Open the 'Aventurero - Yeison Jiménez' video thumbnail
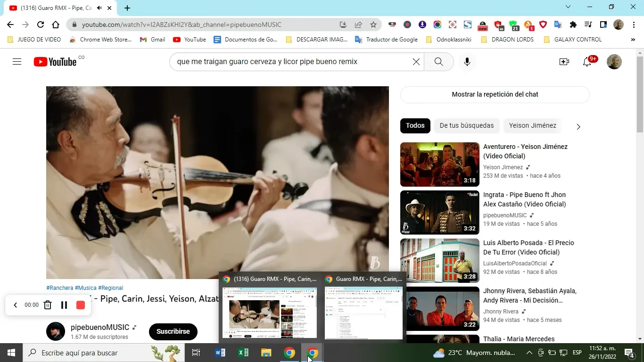The height and width of the screenshot is (362, 644). (439, 165)
